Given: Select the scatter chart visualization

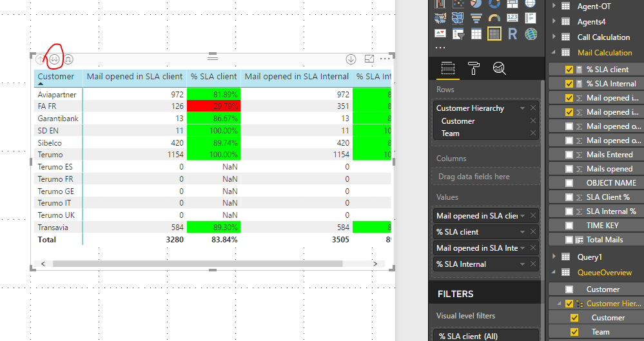Looking at the screenshot, I should coord(458,3).
